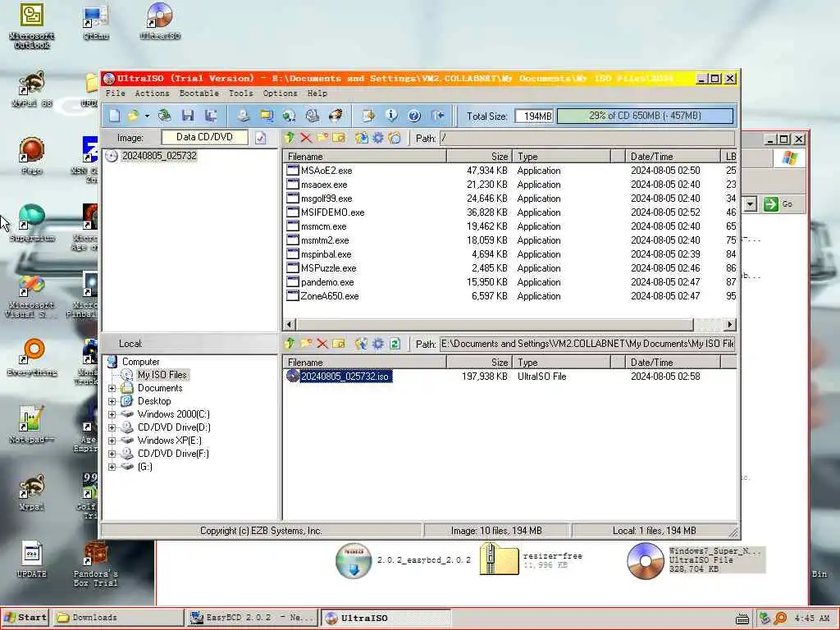The image size is (840, 630).
Task: Click the Save As toolbar icon
Action: pos(211,115)
